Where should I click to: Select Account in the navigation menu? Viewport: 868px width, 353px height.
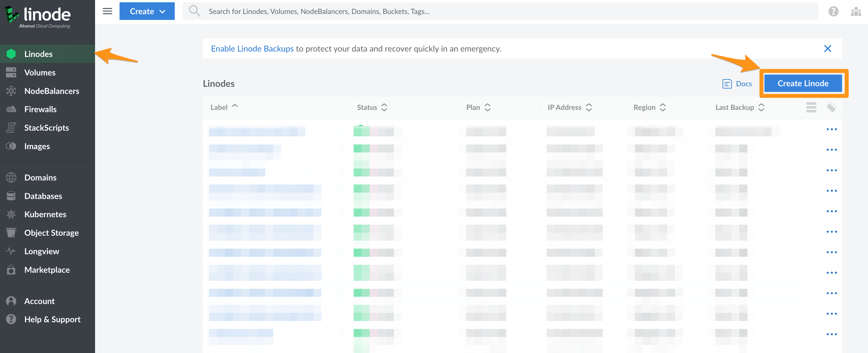pos(40,301)
